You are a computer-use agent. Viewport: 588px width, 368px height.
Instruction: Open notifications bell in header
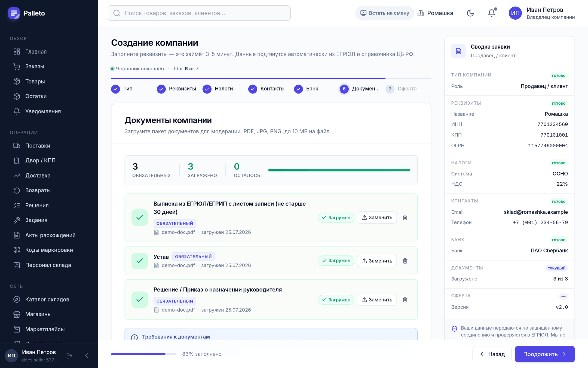point(492,13)
